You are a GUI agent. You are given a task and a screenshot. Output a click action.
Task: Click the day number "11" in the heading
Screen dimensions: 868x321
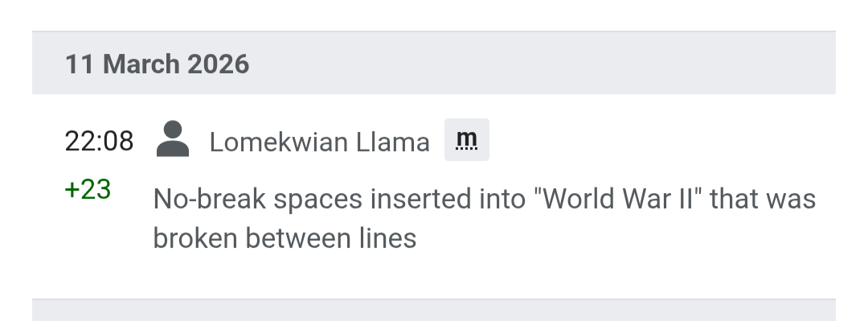(x=80, y=64)
